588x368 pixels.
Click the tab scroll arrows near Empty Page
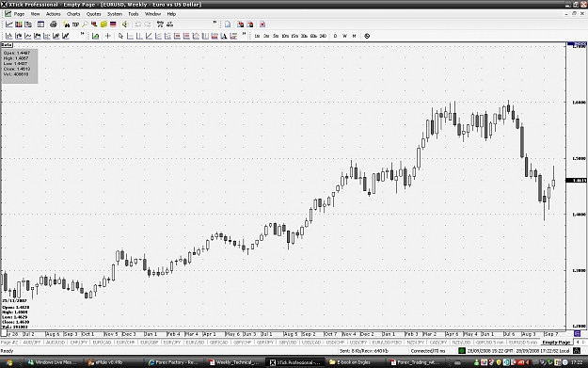point(580,342)
